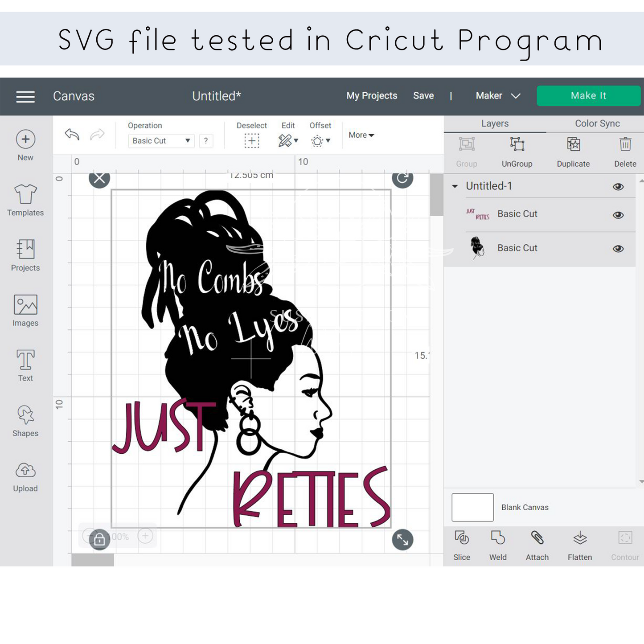
Task: Open the More toolbar menu
Action: click(x=361, y=135)
